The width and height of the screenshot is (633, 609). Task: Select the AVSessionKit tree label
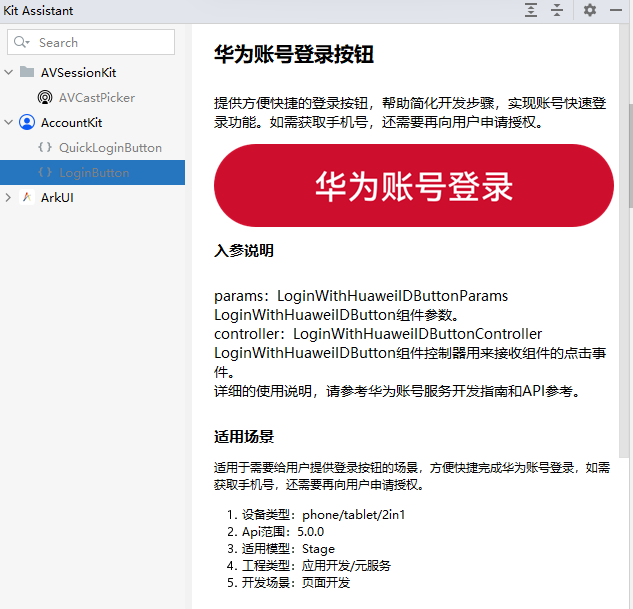tap(78, 73)
